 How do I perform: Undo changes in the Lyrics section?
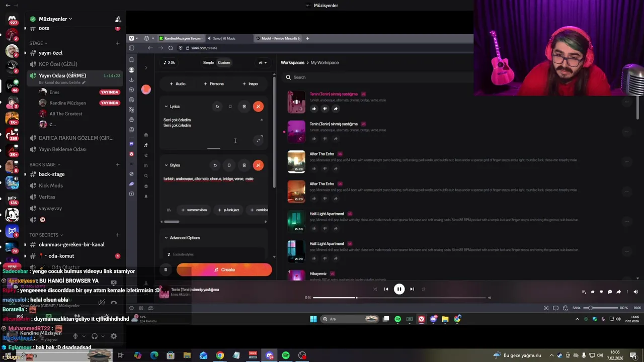click(217, 107)
